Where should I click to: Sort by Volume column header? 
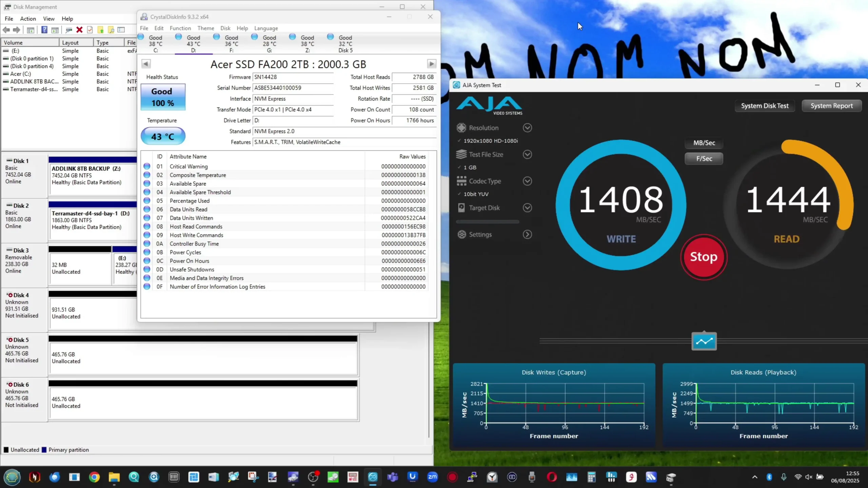pos(30,42)
